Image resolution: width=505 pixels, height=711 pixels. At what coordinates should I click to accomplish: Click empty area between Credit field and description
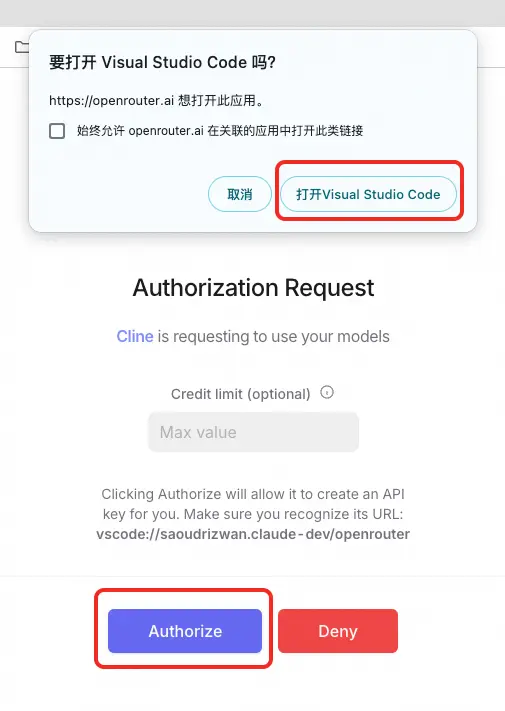click(x=253, y=468)
